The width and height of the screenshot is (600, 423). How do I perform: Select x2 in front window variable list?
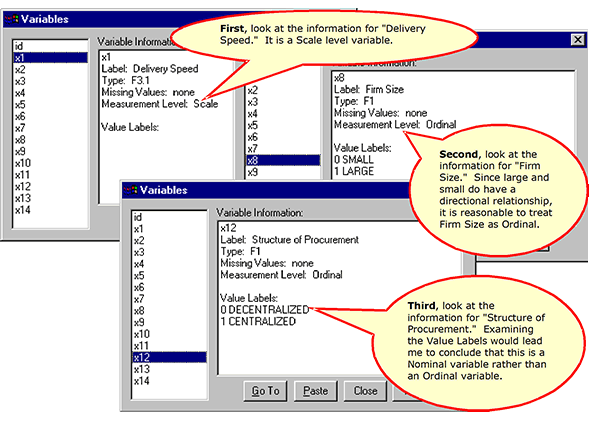[x=169, y=240]
